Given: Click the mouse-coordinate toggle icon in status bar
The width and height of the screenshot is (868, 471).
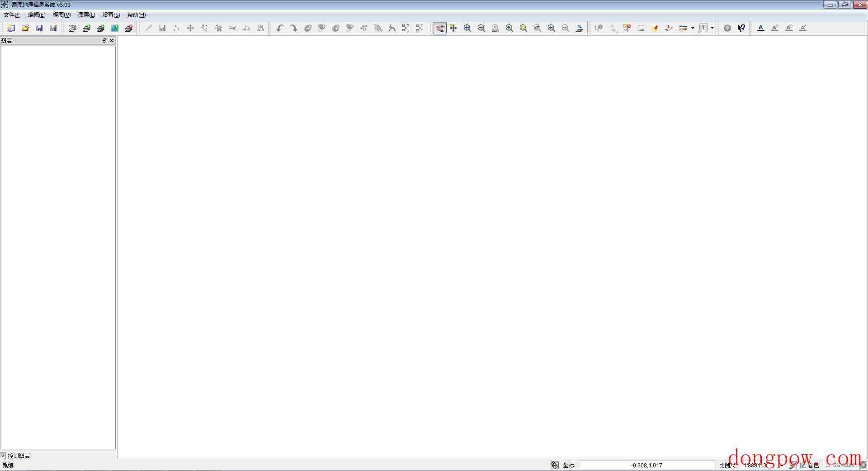Looking at the screenshot, I should point(555,465).
